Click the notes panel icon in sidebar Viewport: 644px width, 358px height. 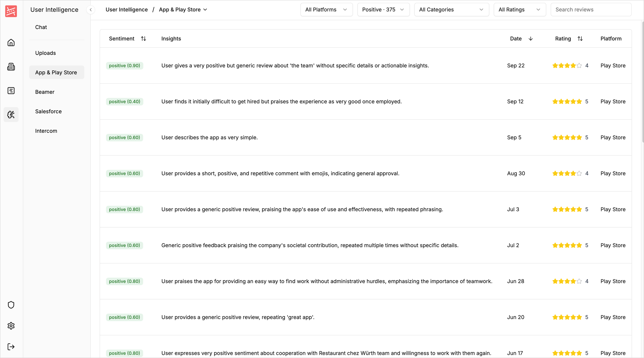11,90
